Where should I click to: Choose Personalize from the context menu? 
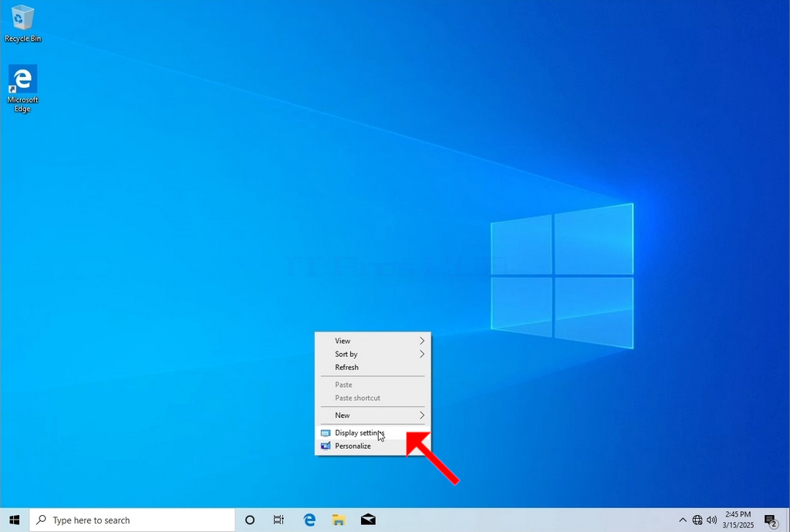tap(373, 446)
